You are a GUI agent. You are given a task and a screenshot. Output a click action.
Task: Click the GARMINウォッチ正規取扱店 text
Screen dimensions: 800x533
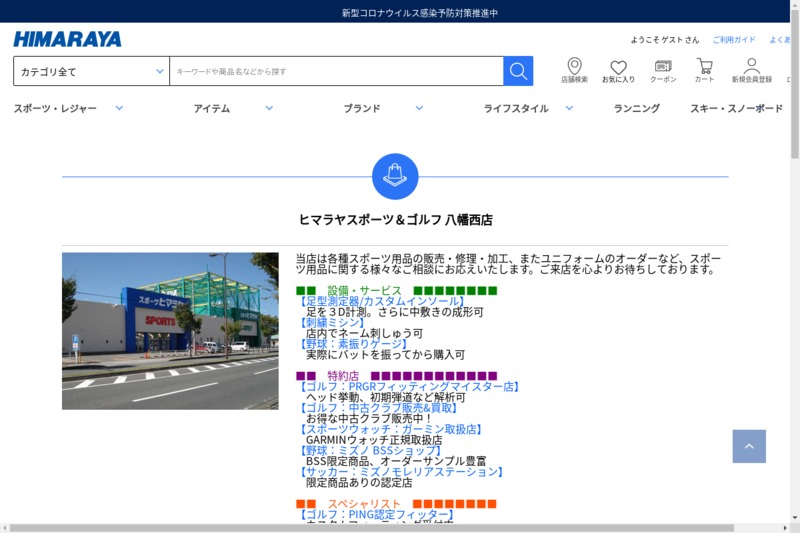pos(374,440)
